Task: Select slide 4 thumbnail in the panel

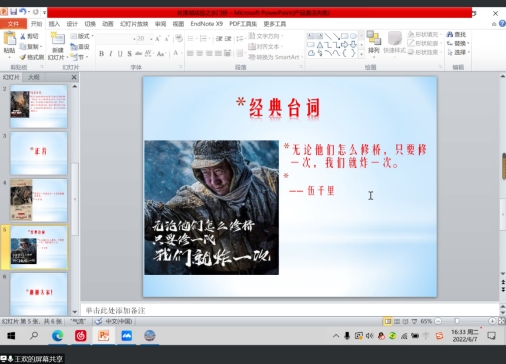Action: [x=39, y=200]
